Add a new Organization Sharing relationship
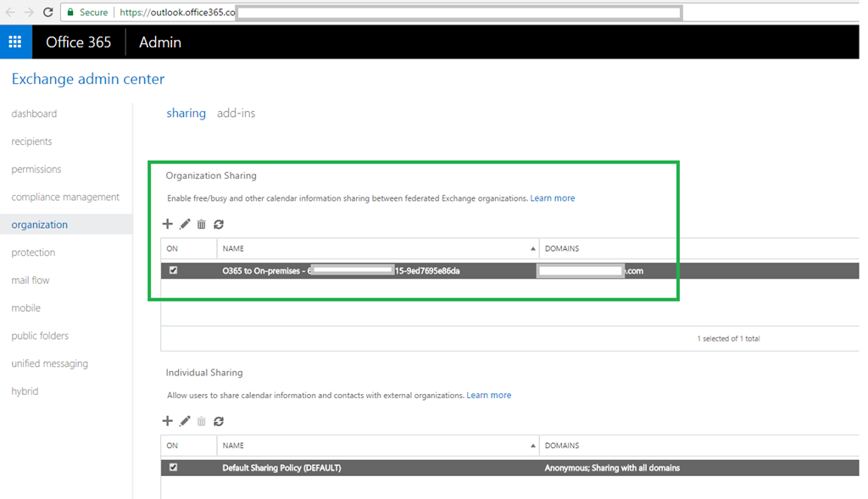The height and width of the screenshot is (499, 868). pyautogui.click(x=167, y=224)
